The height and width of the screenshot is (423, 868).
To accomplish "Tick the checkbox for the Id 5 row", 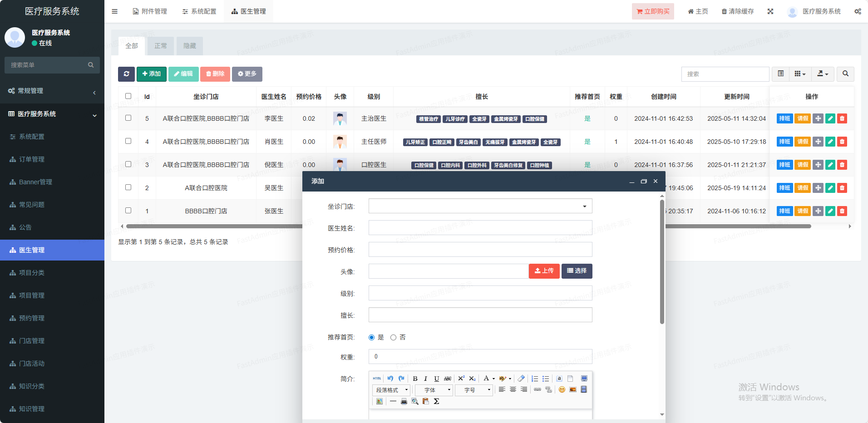I will (x=128, y=118).
